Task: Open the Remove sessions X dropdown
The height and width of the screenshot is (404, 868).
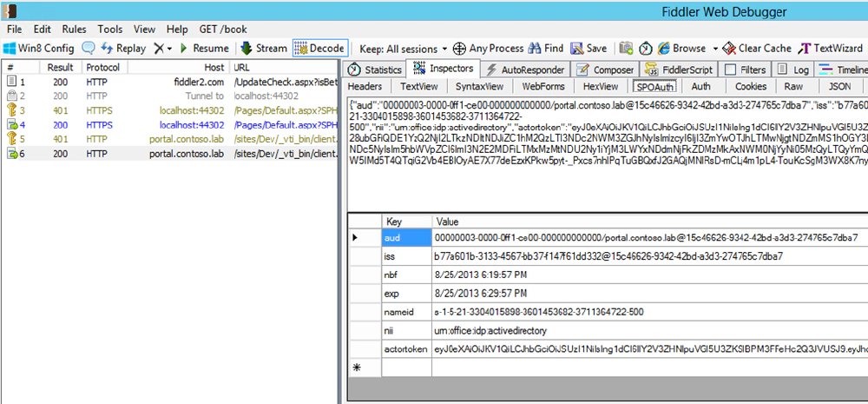Action: [x=163, y=48]
